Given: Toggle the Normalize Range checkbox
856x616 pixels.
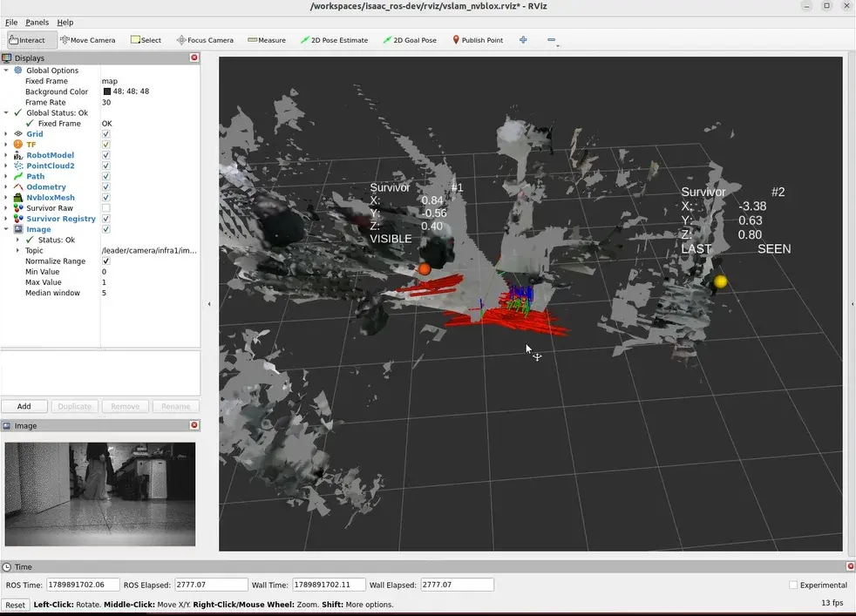Looking at the screenshot, I should tap(105, 261).
